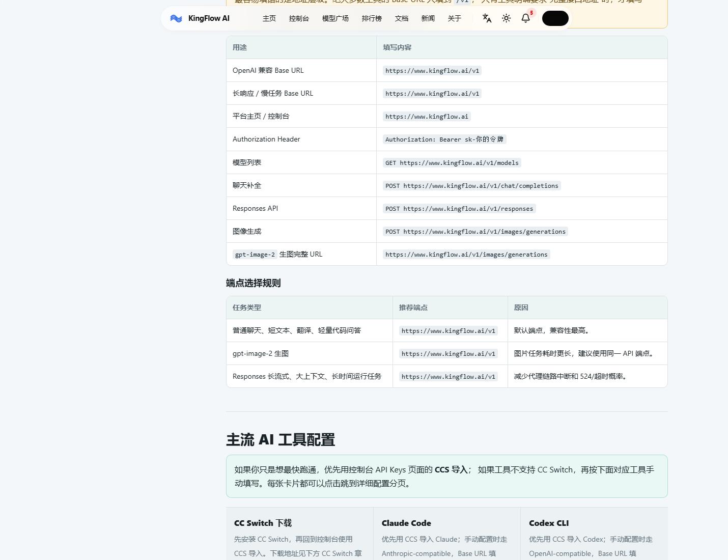Click the Responses API row label
The width and height of the screenshot is (728, 560).
tap(255, 208)
